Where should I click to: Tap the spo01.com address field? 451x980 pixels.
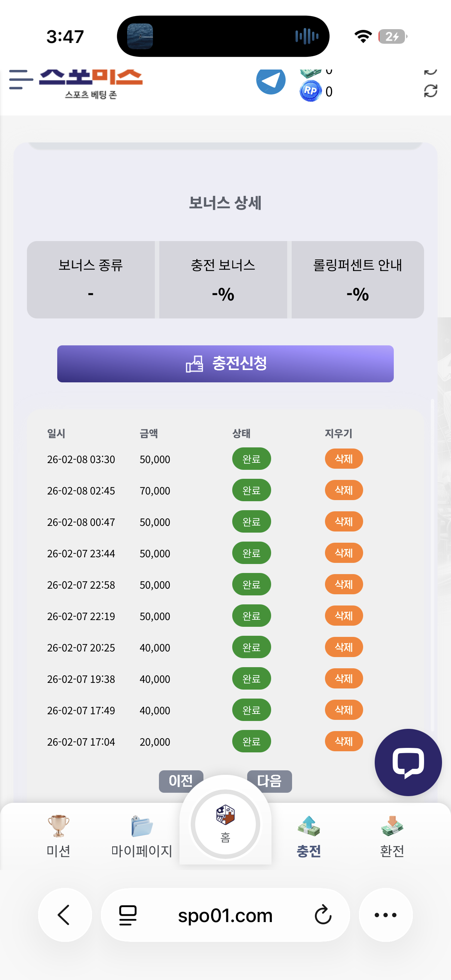coord(225,915)
